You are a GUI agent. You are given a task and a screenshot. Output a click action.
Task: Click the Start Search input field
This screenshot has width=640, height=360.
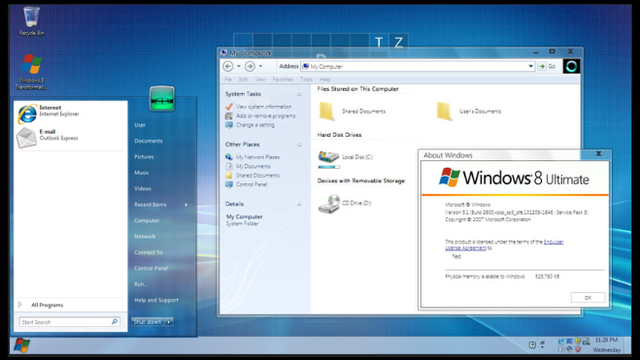pyautogui.click(x=69, y=322)
